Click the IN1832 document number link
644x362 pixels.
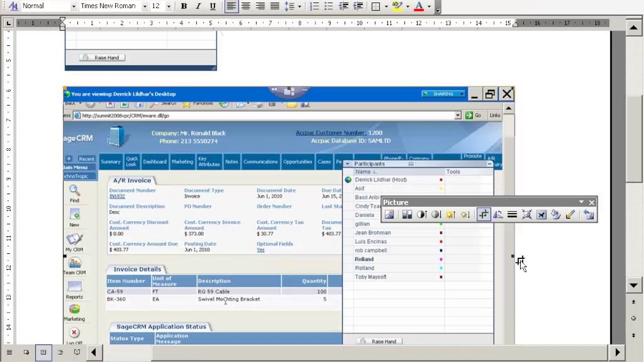pos(117,196)
